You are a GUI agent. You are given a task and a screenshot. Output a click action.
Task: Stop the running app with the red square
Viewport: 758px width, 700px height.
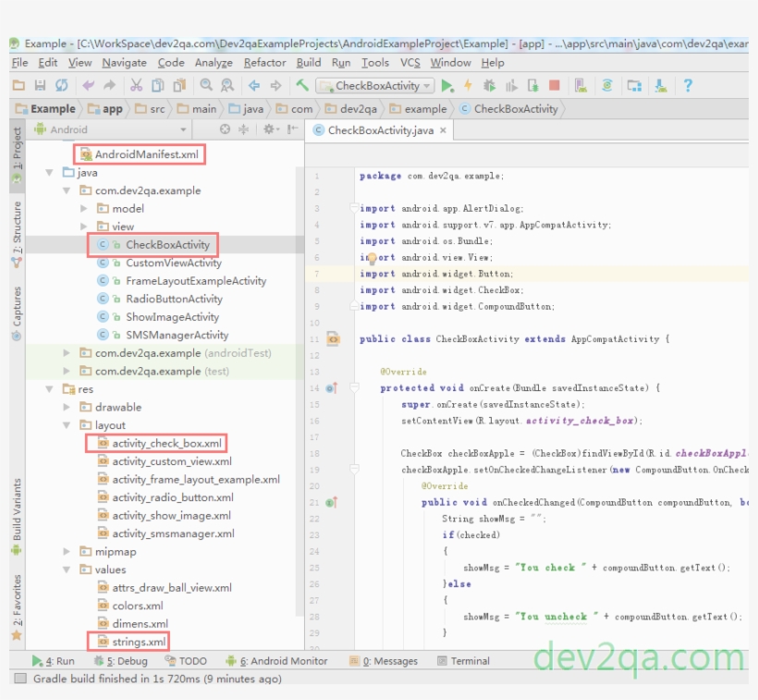[x=555, y=85]
